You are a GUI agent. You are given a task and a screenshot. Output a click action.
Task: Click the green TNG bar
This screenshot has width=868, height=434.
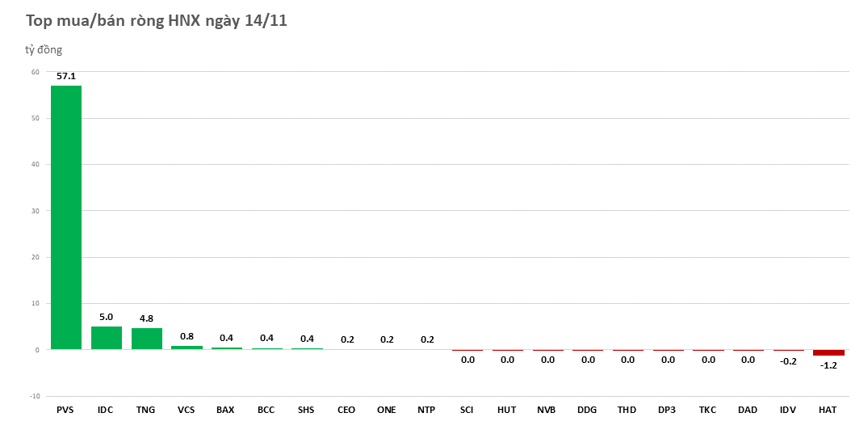click(x=146, y=339)
